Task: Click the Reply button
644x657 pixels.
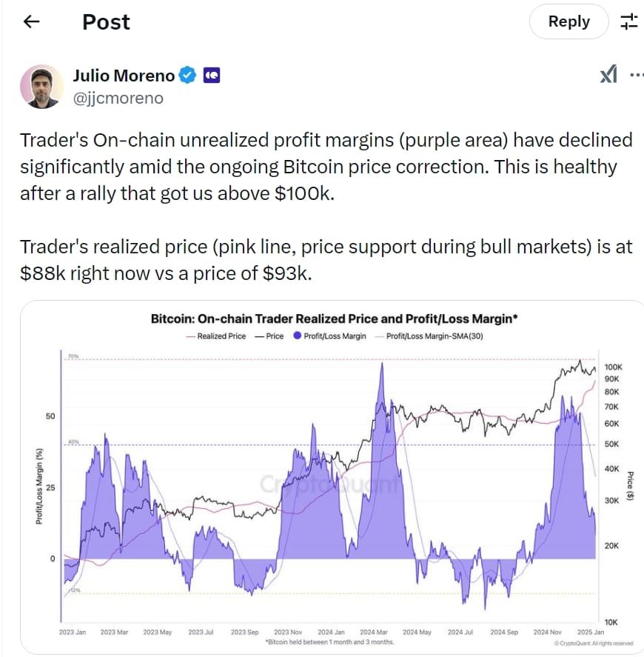Action: click(568, 21)
